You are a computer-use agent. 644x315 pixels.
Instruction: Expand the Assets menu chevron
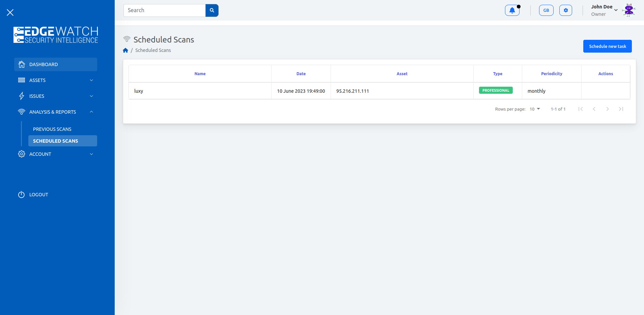tap(91, 80)
